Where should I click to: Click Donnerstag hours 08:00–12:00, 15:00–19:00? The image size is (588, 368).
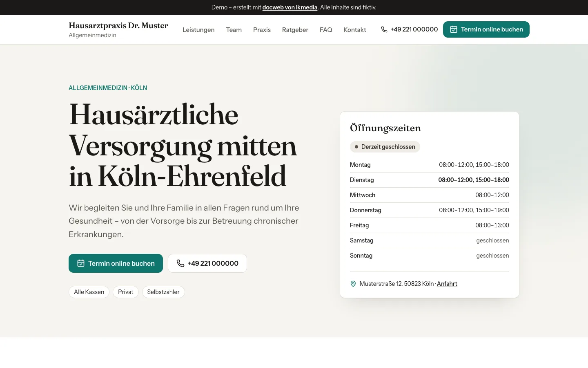pyautogui.click(x=474, y=210)
